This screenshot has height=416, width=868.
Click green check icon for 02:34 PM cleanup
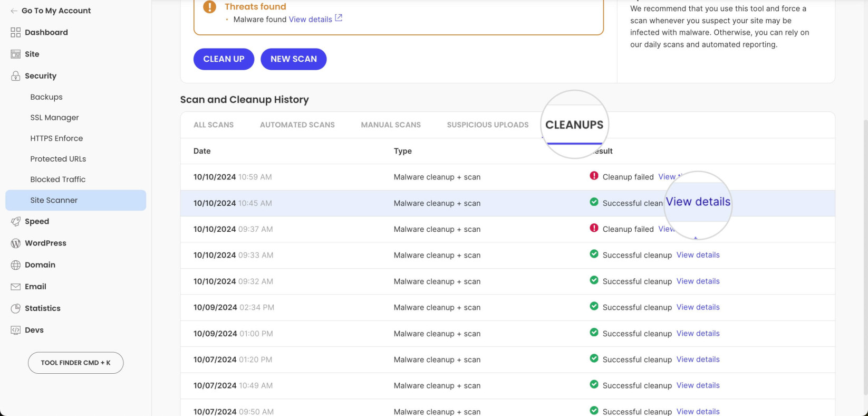coord(594,306)
